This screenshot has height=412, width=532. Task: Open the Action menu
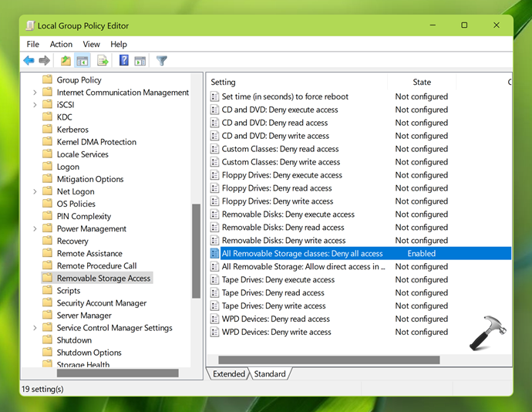point(61,44)
